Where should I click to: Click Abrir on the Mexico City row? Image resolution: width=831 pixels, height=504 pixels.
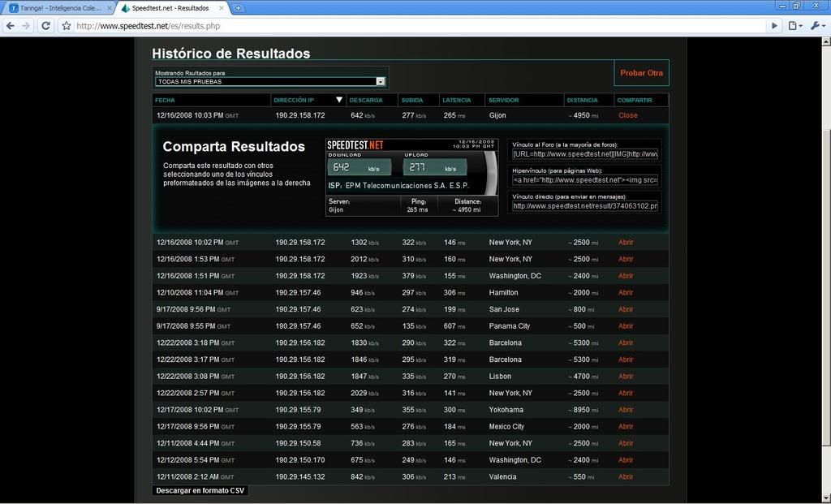coord(626,427)
